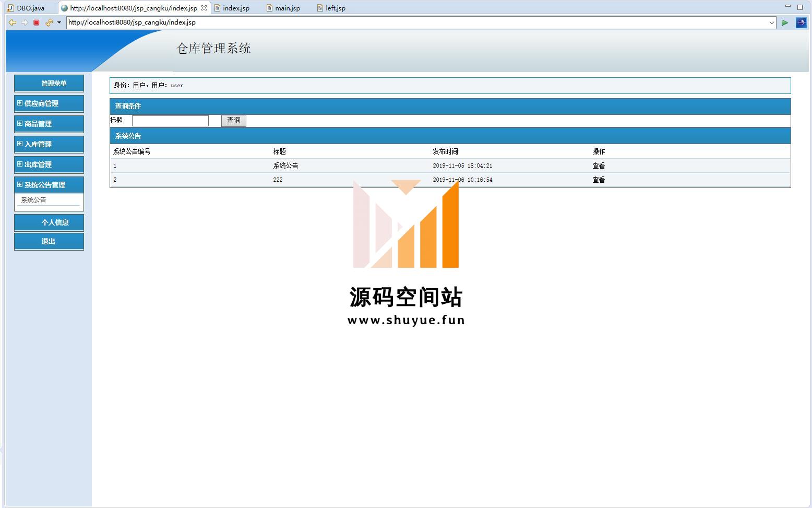Go back with the browser back arrow
Screen dimensions: 812x508
[13, 22]
